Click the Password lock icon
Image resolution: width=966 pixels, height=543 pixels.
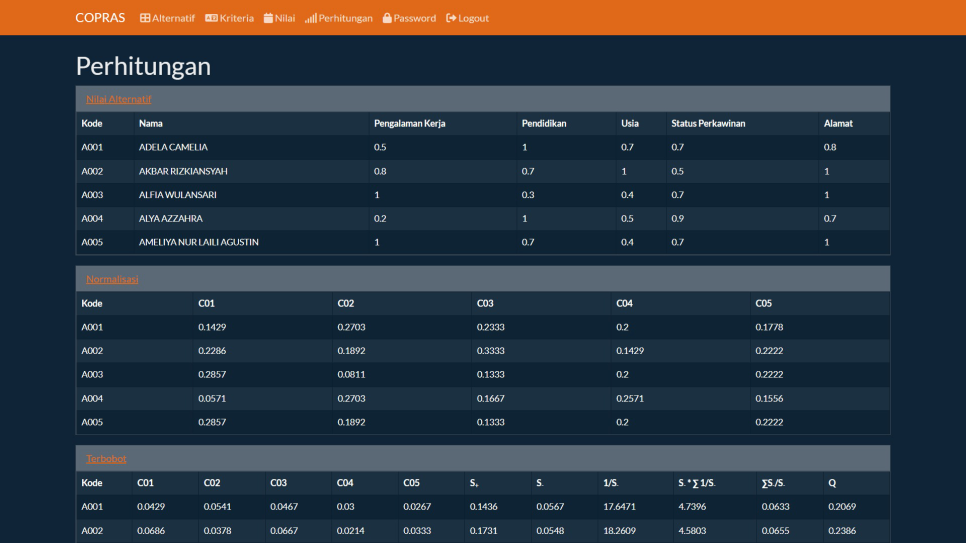pos(387,18)
